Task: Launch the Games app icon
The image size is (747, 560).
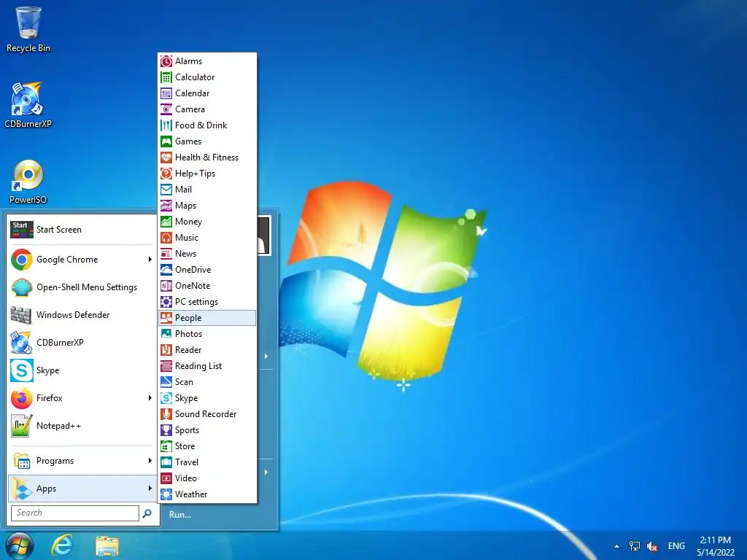Action: click(166, 141)
